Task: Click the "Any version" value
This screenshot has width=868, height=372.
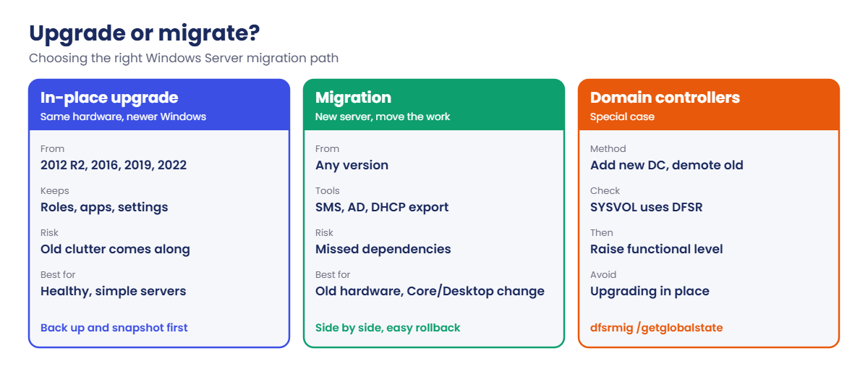Action: pos(352,165)
